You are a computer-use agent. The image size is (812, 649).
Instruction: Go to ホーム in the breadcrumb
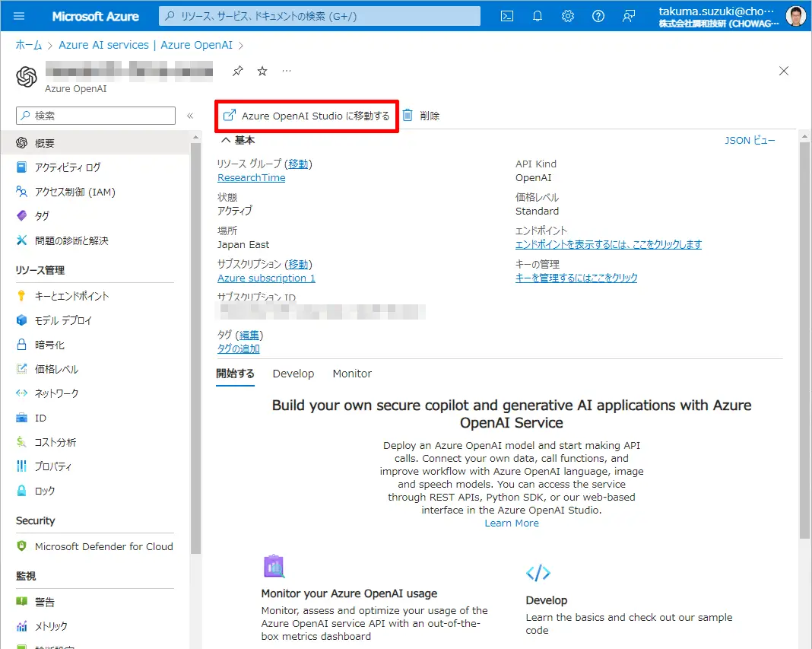pyautogui.click(x=28, y=45)
